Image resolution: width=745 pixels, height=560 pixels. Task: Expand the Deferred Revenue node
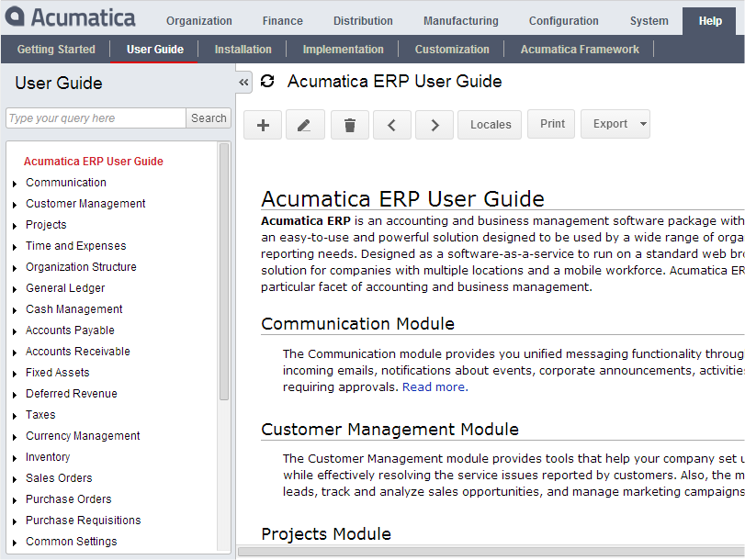coord(15,395)
